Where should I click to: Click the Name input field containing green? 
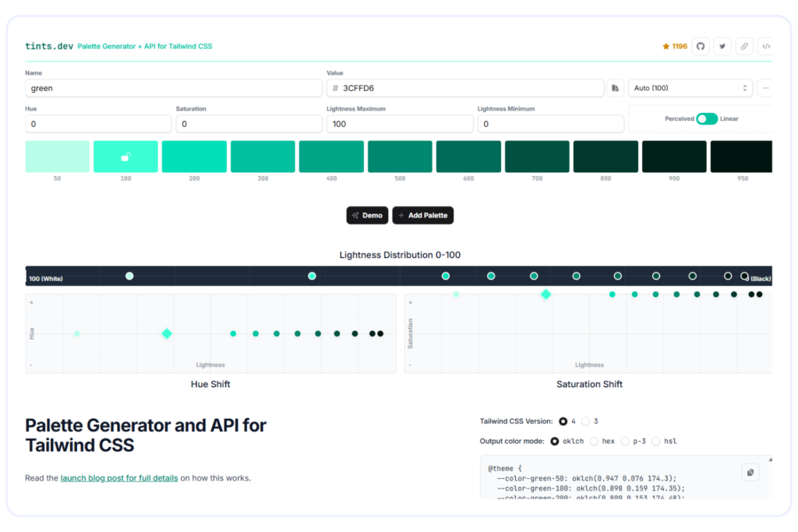(173, 88)
